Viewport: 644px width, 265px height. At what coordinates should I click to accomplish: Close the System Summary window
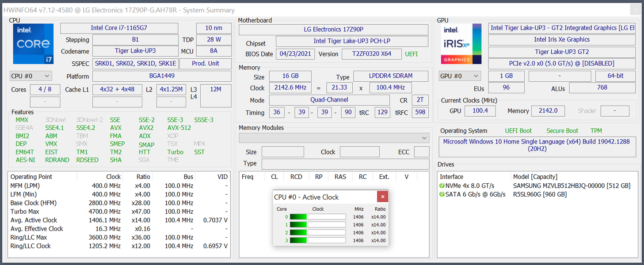[635, 9]
